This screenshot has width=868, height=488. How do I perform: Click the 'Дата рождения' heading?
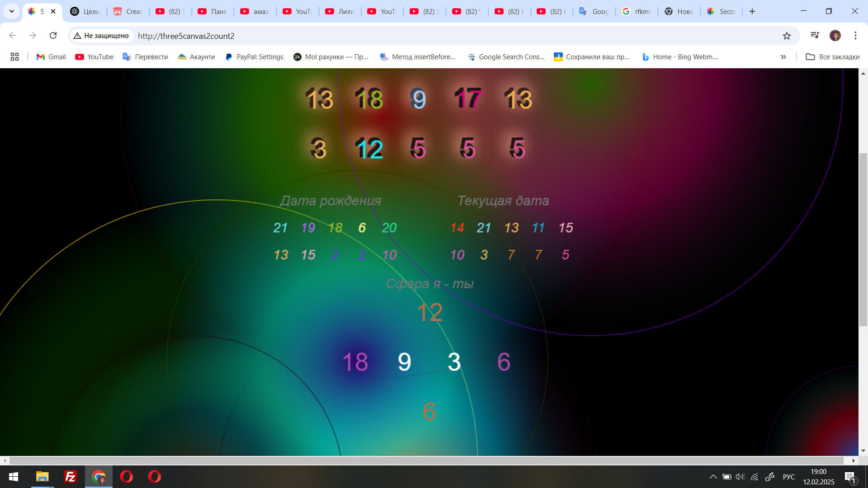pos(330,201)
